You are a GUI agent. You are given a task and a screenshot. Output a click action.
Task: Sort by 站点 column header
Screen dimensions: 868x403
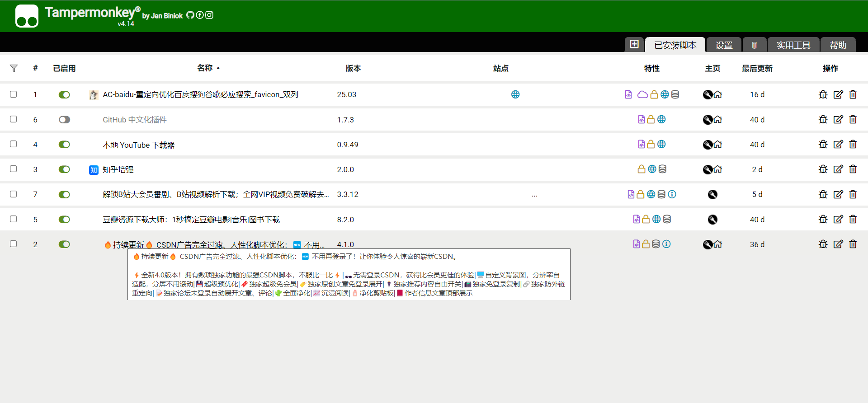(x=500, y=68)
